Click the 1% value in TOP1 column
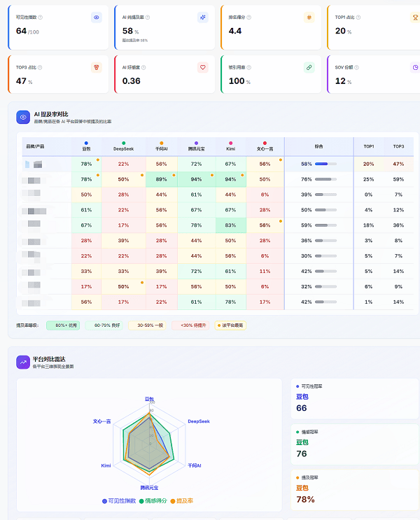Image resolution: width=420 pixels, height=520 pixels. [x=369, y=302]
